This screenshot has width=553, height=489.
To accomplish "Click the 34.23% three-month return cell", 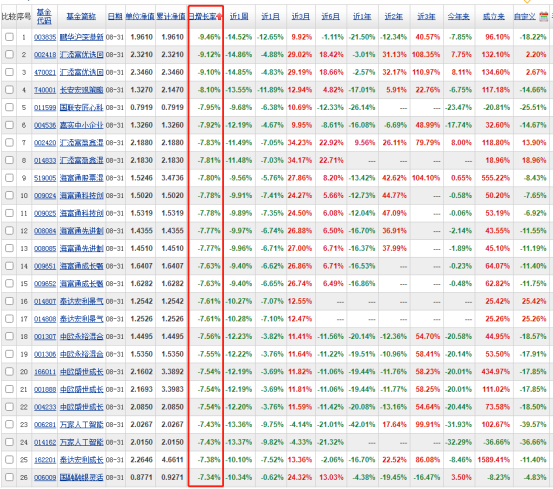I will click(300, 143).
